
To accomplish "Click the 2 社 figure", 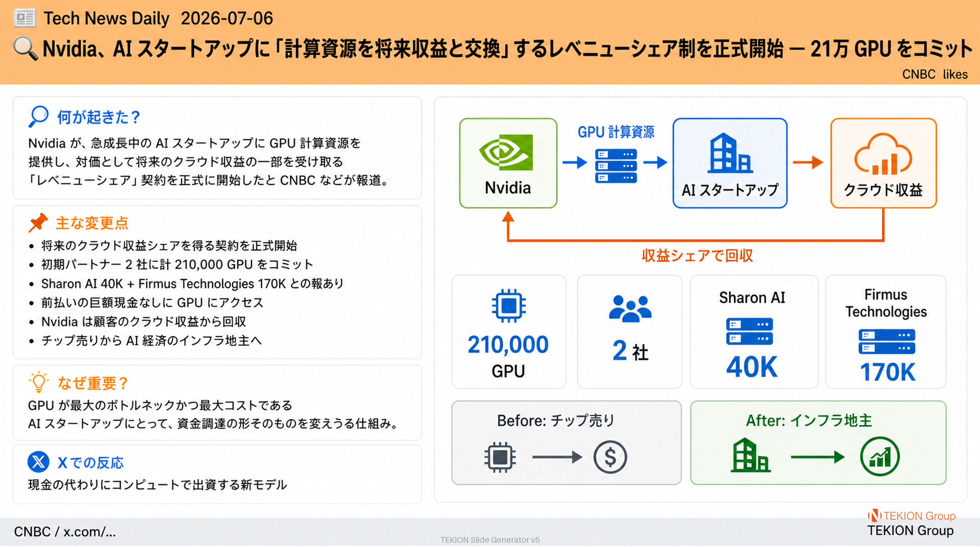I will coord(630,351).
